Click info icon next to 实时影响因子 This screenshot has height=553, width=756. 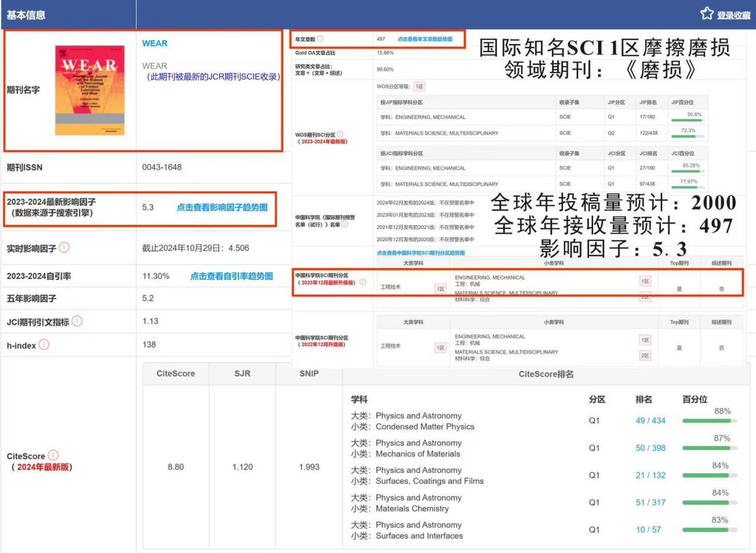[x=64, y=247]
